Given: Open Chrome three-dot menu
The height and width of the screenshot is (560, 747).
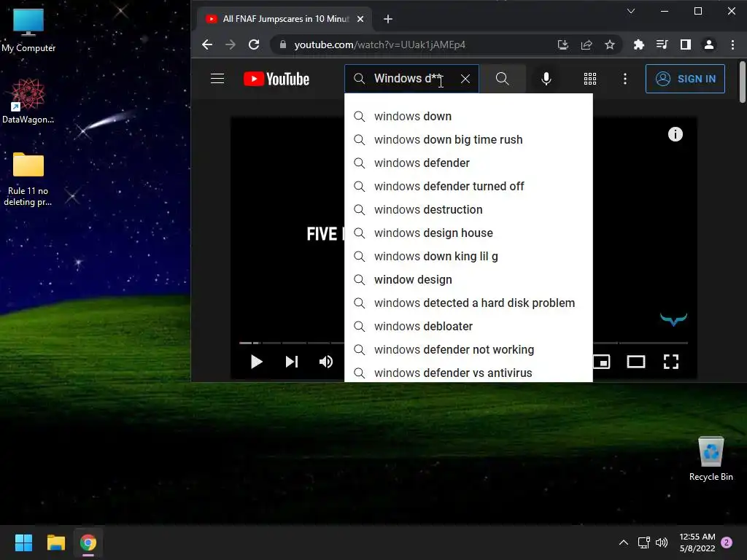Looking at the screenshot, I should [x=732, y=44].
